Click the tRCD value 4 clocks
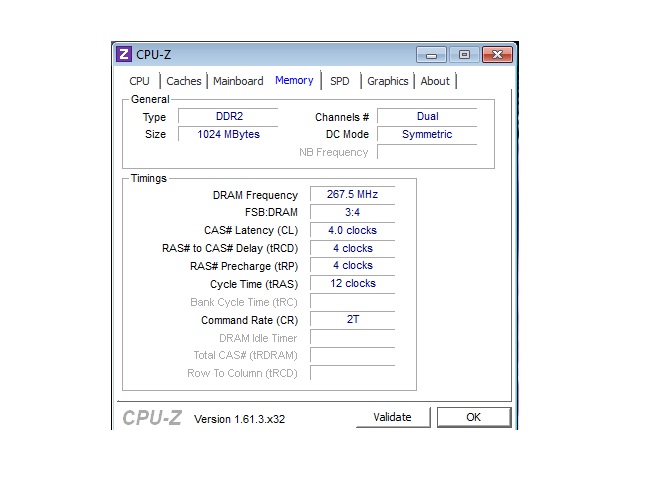 pos(353,248)
